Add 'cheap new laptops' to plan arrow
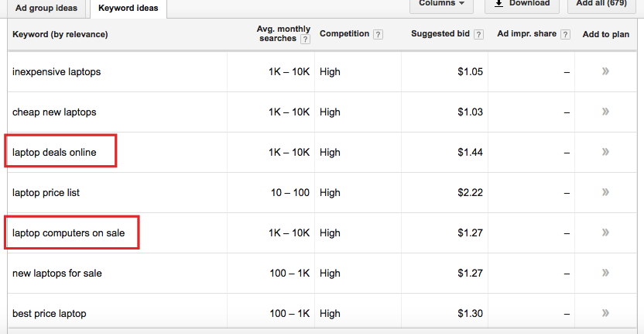The height and width of the screenshot is (334, 644). tap(605, 112)
